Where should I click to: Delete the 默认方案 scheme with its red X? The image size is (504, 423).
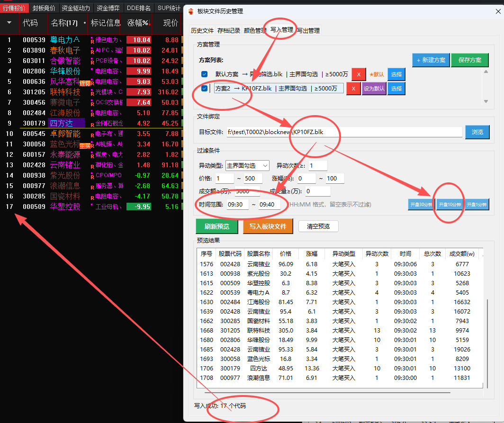tap(359, 74)
